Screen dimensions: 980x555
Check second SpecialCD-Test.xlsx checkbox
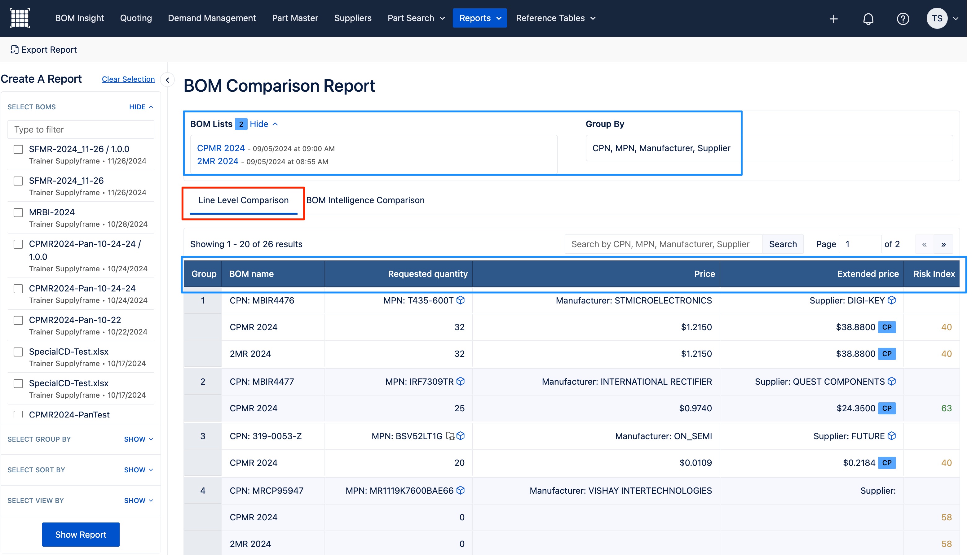(x=18, y=383)
